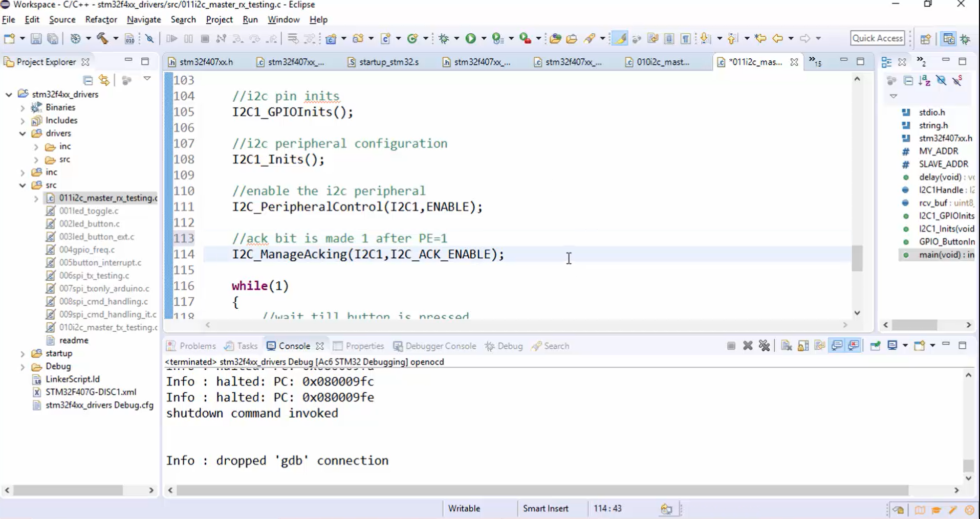Click Remove Launch console X icon

(x=748, y=346)
